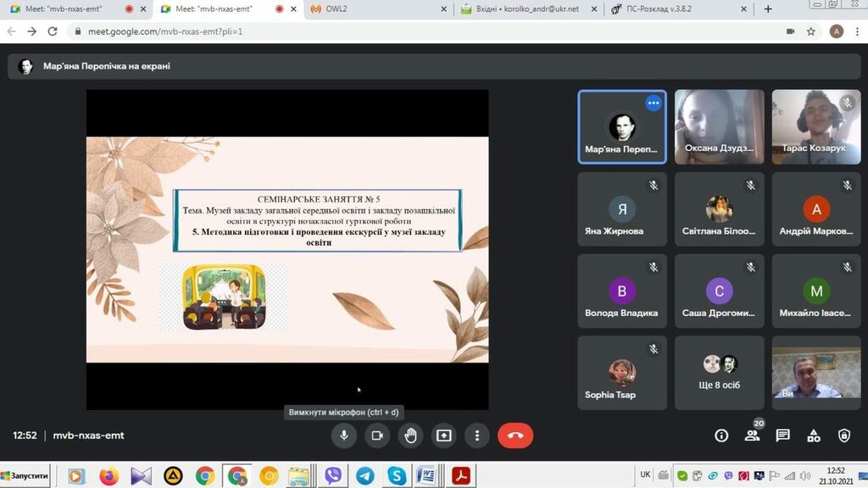868x488 pixels.
Task: Bookmark this page with star icon
Action: (811, 31)
